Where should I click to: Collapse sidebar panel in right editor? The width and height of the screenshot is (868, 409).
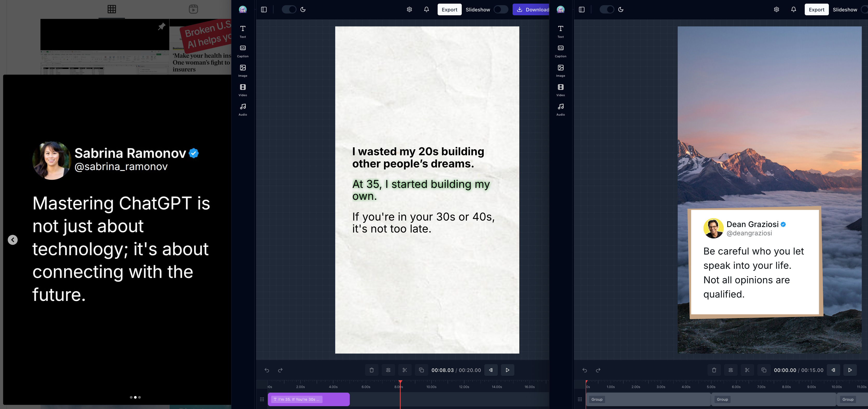coord(582,9)
